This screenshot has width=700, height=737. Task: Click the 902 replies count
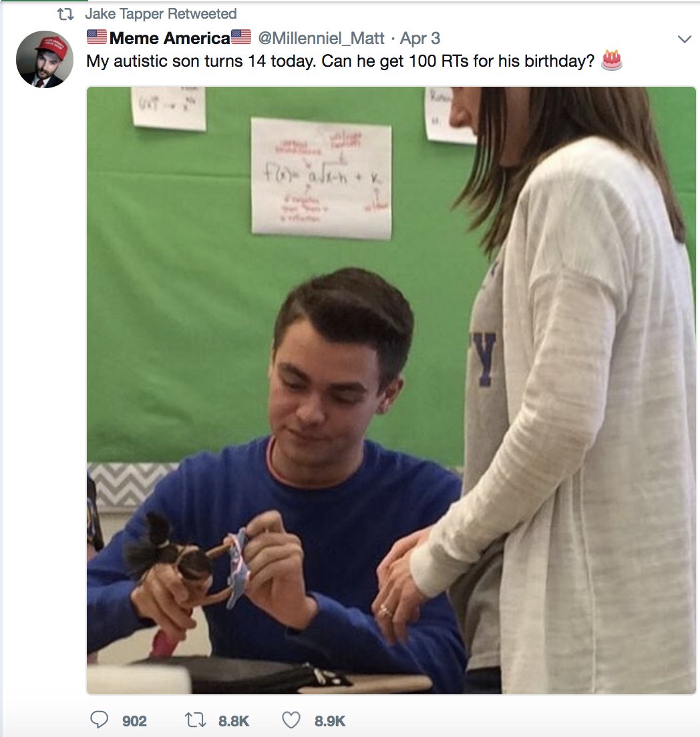point(134,720)
